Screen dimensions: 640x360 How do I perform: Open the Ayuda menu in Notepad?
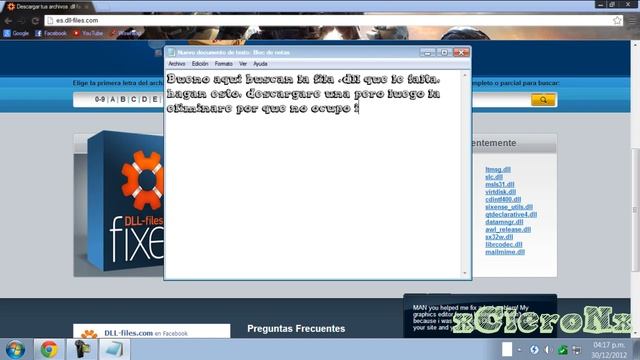260,64
